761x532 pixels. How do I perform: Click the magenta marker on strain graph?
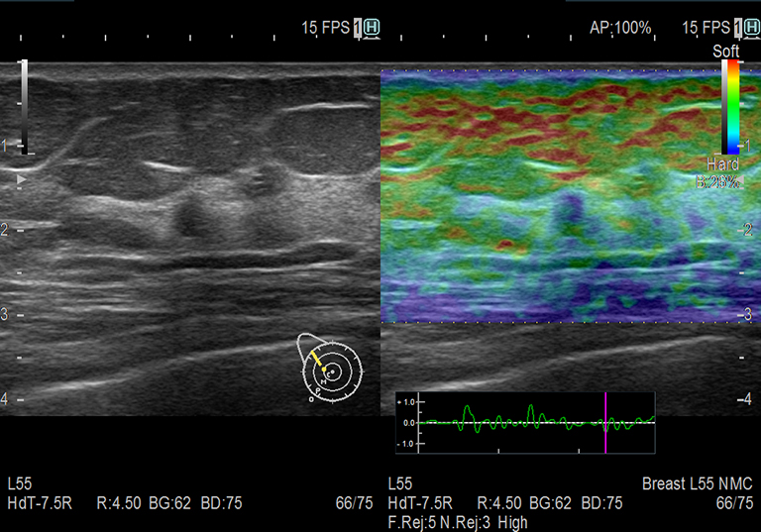pos(604,422)
